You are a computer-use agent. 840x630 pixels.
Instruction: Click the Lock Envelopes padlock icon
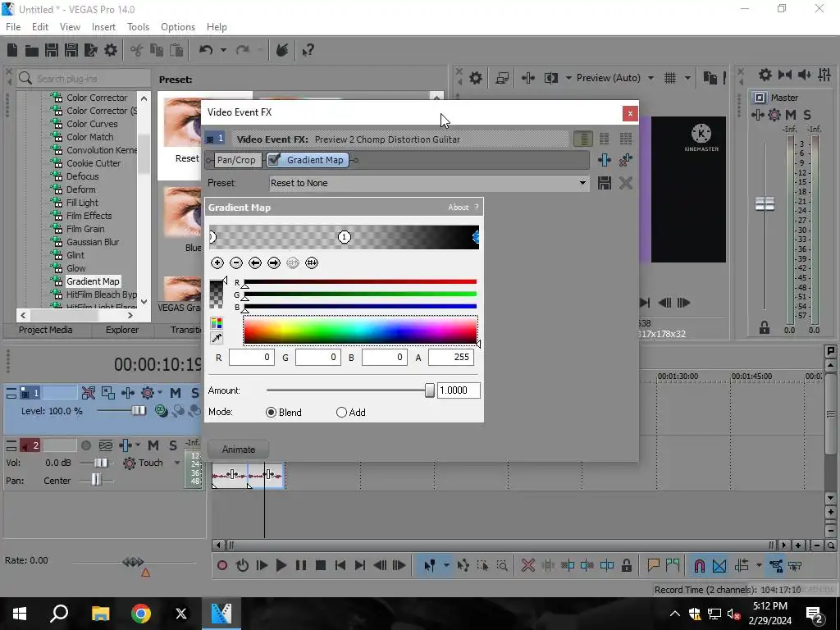(x=626, y=565)
